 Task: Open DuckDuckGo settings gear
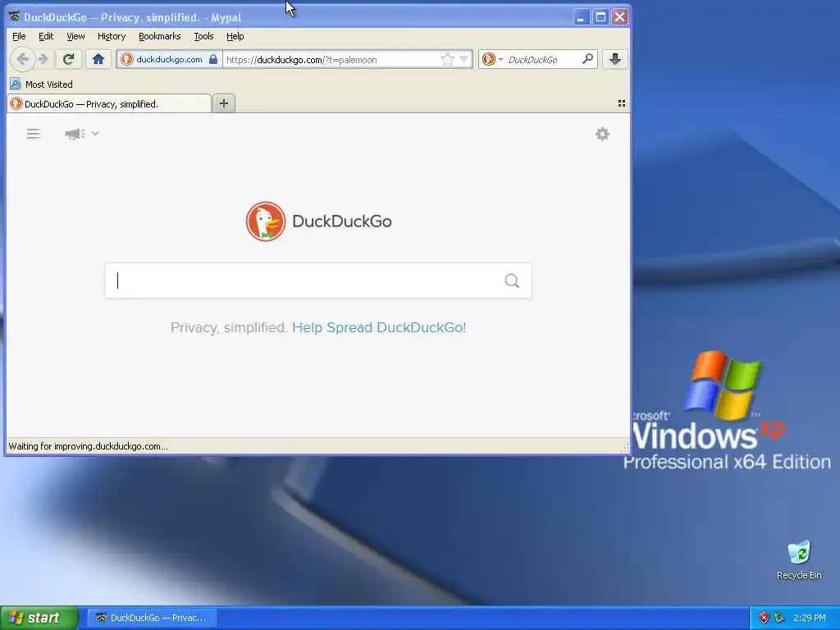603,134
